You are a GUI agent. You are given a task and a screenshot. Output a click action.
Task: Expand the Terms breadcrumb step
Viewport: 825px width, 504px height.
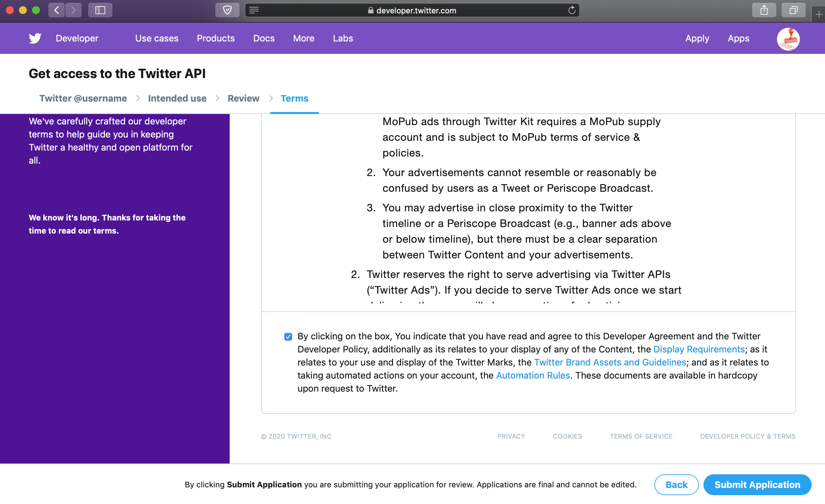click(294, 98)
